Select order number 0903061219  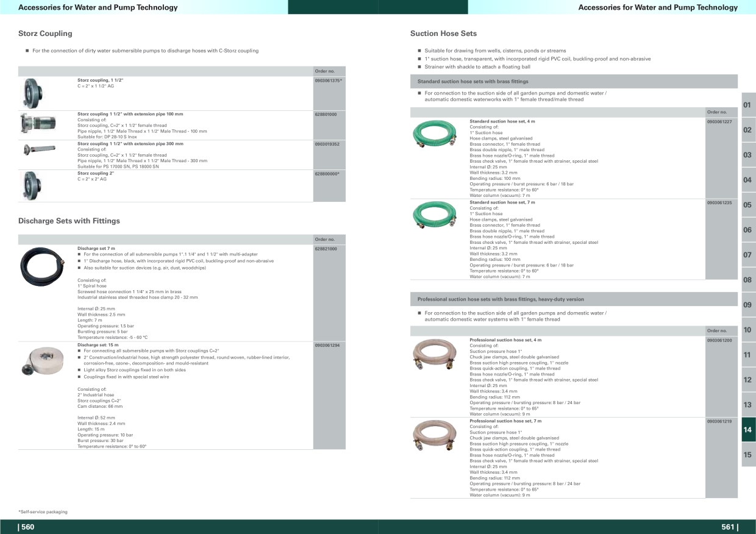pyautogui.click(x=719, y=421)
